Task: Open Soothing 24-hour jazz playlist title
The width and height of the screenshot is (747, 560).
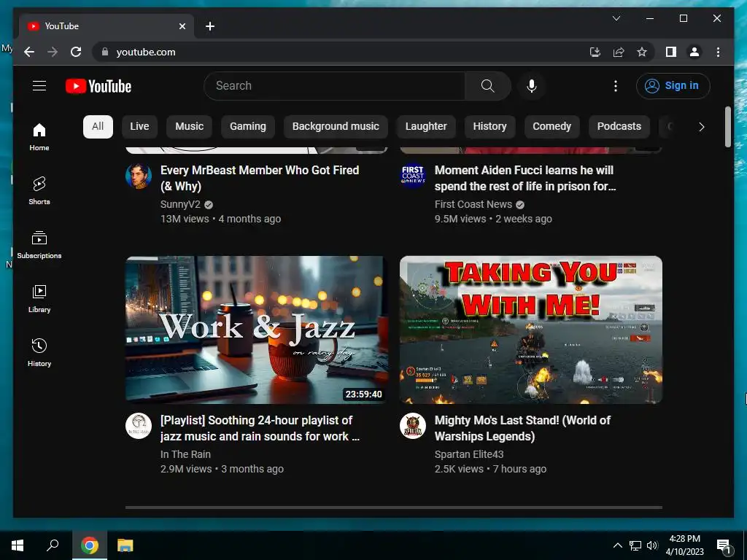Action: click(260, 428)
